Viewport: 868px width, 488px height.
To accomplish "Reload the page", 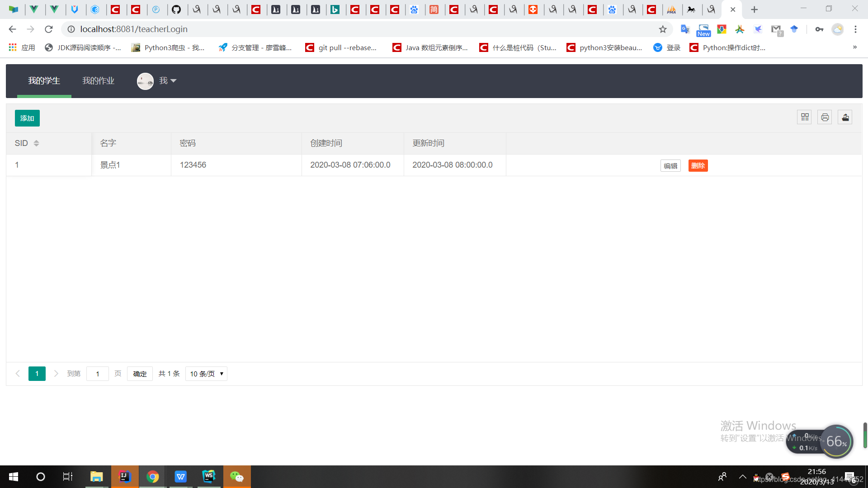I will (x=49, y=29).
